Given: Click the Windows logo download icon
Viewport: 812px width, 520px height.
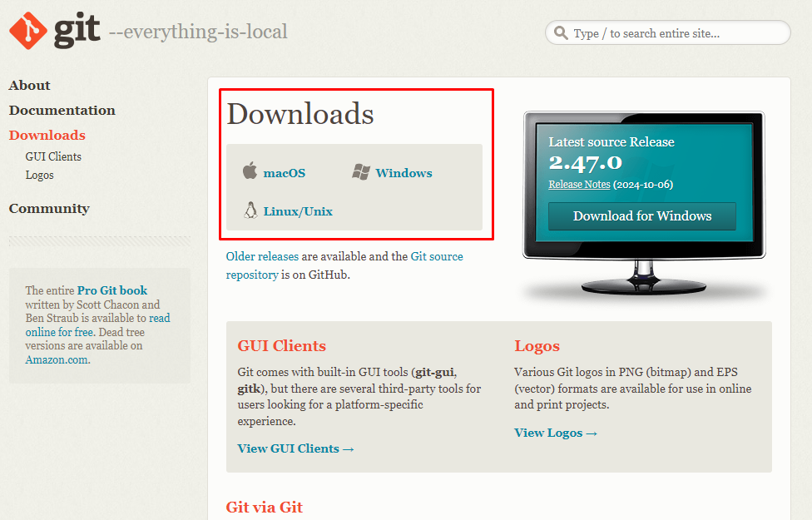Looking at the screenshot, I should coord(364,171).
